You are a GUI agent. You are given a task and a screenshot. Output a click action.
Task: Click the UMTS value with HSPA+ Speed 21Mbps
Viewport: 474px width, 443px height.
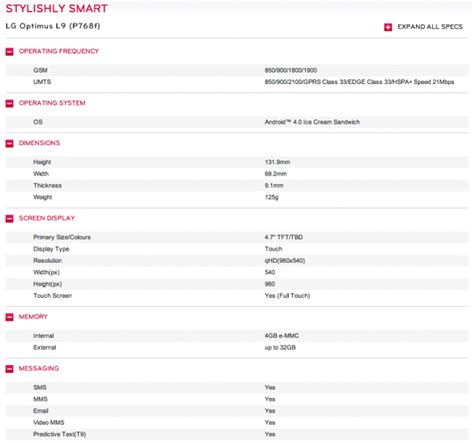359,82
